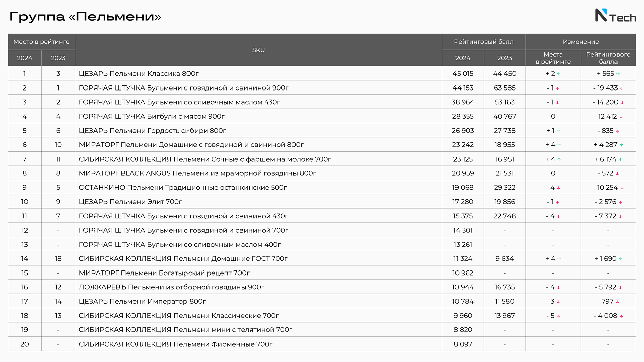644x362 pixels.
Task: Select «ГОРЯЧАЯ ШТУЧКА Бульмени со сливочным маслом 400г»
Action: (x=180, y=244)
